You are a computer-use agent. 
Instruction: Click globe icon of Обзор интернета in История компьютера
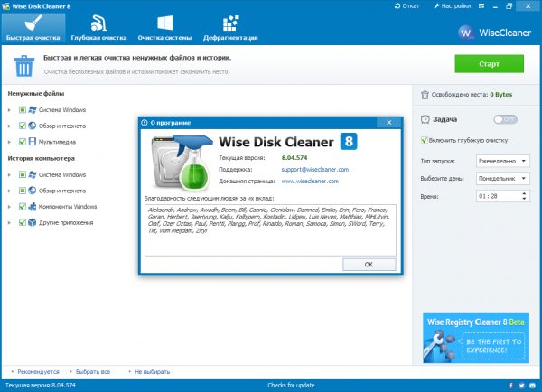pyautogui.click(x=33, y=191)
